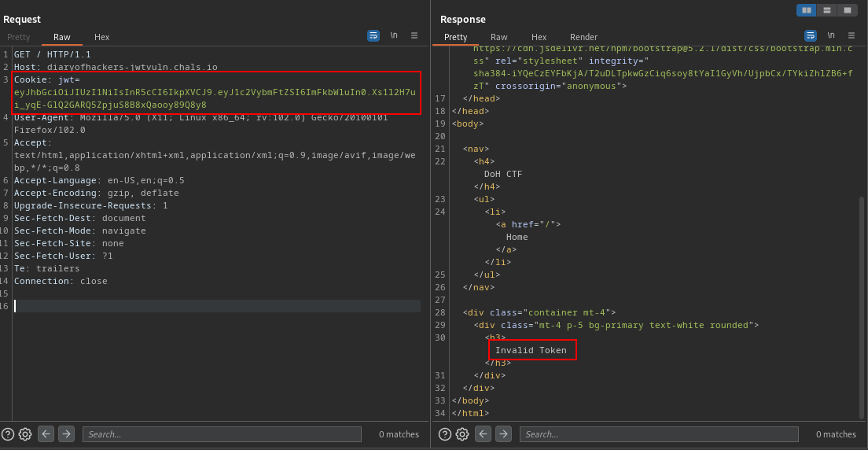The height and width of the screenshot is (450, 868).
Task: Go to previous match in Response search
Action: (x=484, y=434)
